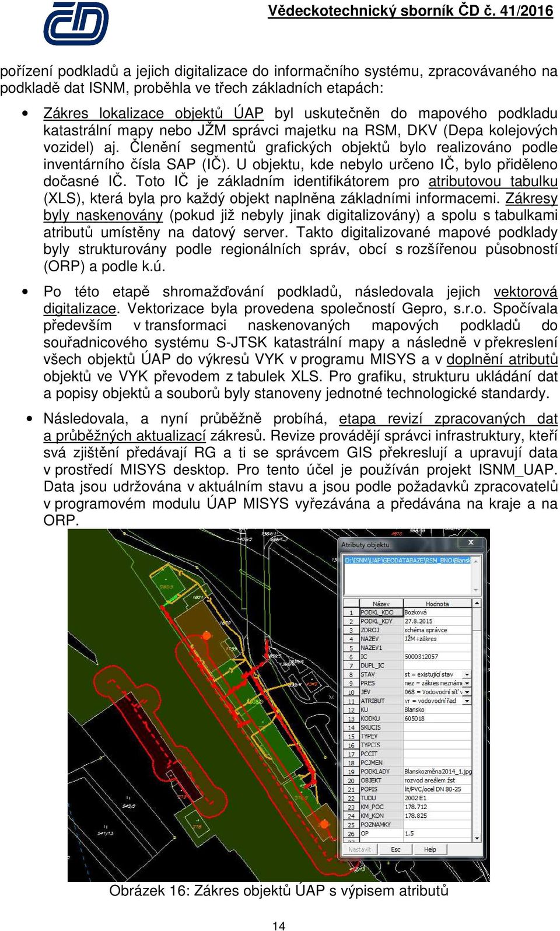Click the OBJEKT name cell

(x=380, y=780)
